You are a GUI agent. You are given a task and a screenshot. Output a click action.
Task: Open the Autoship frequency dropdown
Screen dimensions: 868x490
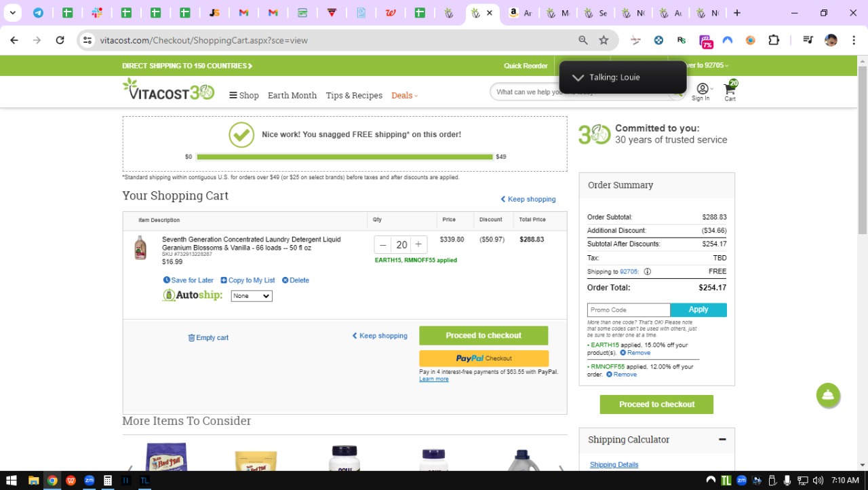pos(252,296)
